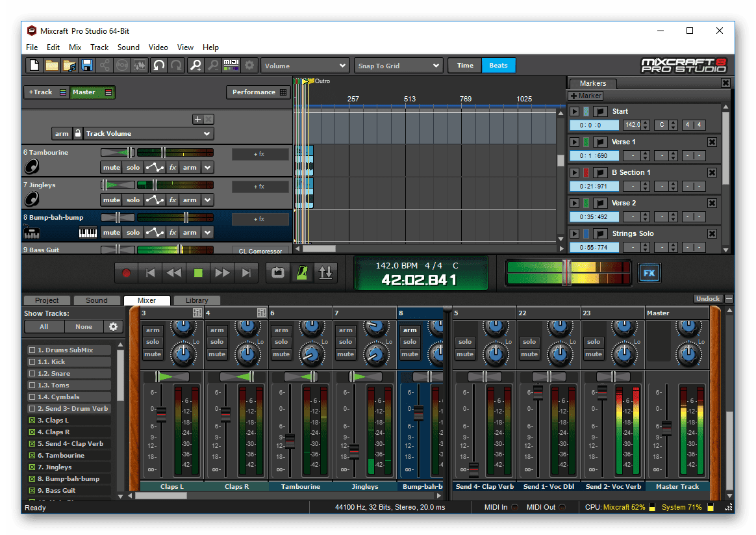This screenshot has height=535, width=756.
Task: Show no tracks with None button
Action: [83, 326]
